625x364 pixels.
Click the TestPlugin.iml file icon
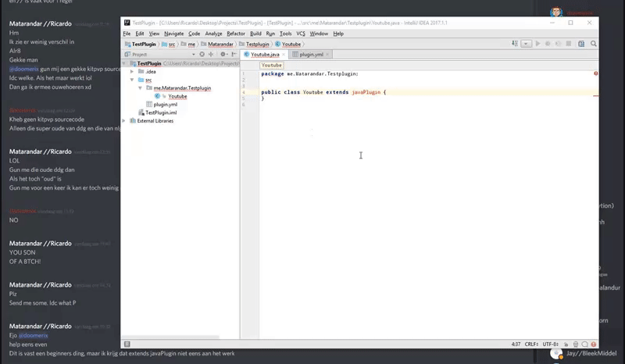(x=141, y=112)
